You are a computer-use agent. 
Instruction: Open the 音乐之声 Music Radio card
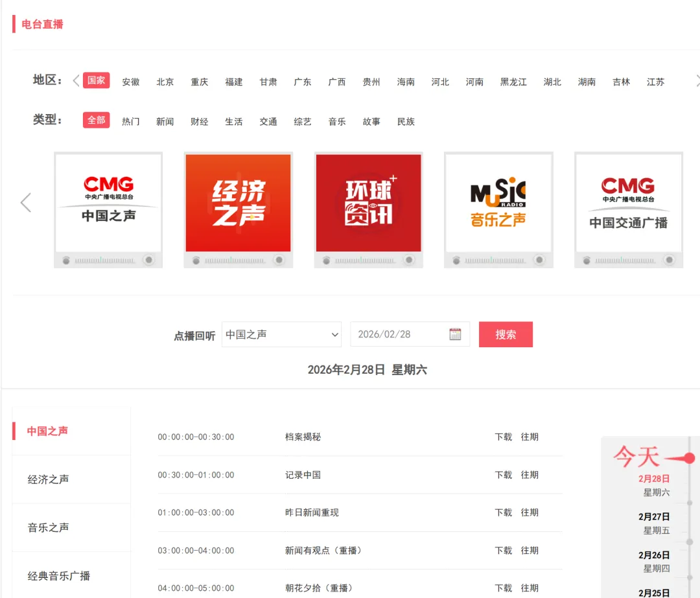[498, 210]
